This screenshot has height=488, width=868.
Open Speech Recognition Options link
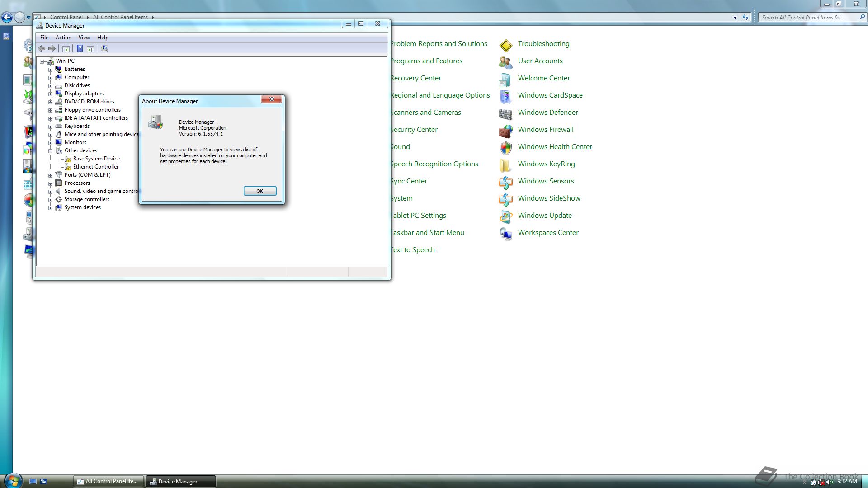pyautogui.click(x=434, y=164)
